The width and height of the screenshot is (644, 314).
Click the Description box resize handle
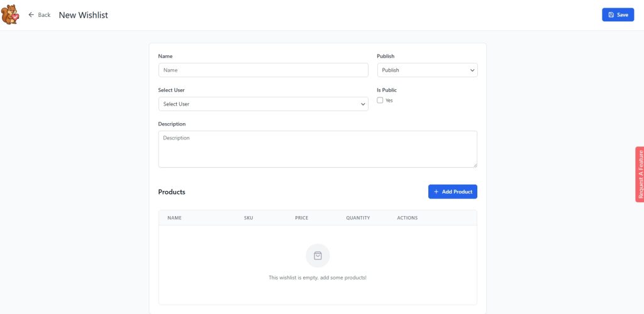click(475, 165)
